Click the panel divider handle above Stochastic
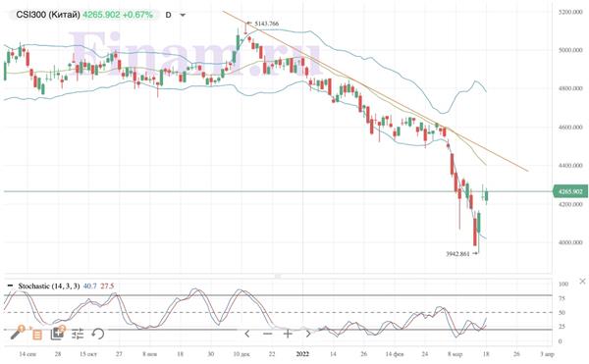The height and width of the screenshot is (364, 589). [278, 277]
